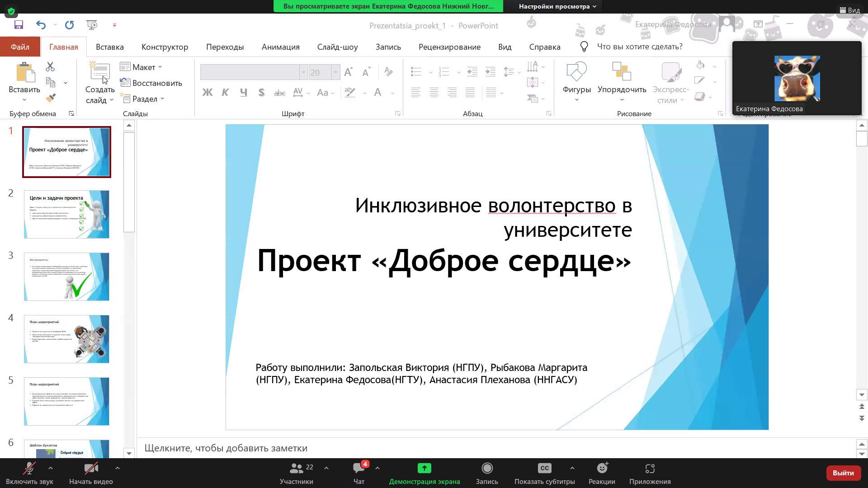Select slide 3 thumbnail

pyautogui.click(x=66, y=277)
